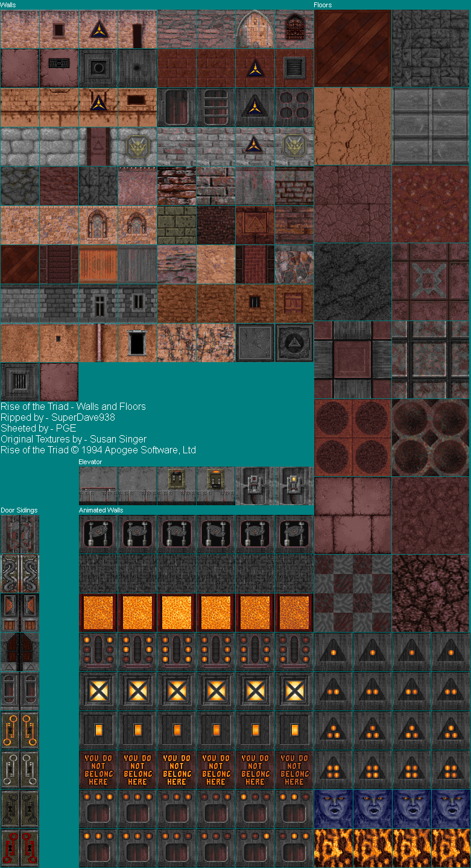Image resolution: width=471 pixels, height=868 pixels.
Task: Select the orange wooden slat wall tile
Action: pyautogui.click(x=98, y=264)
